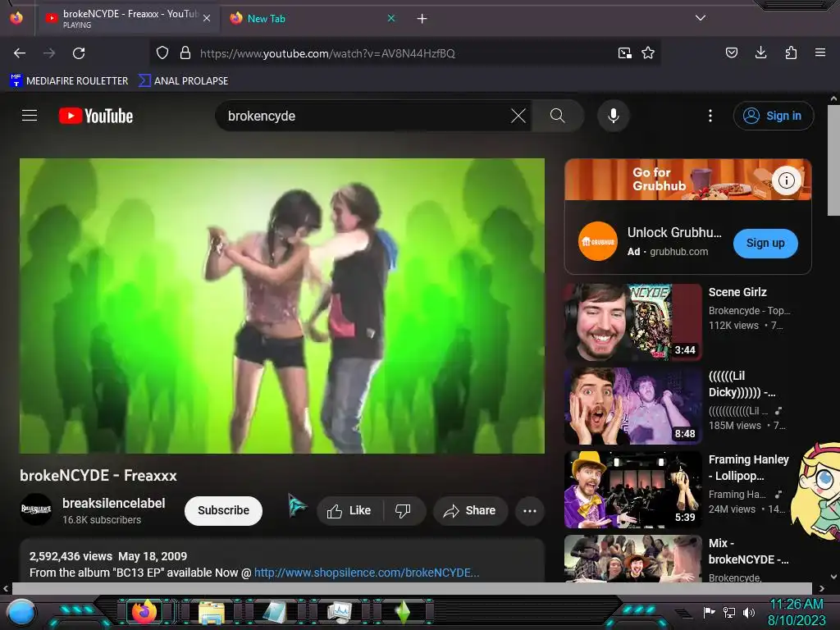Open Firefox application menu
840x630 pixels.
point(820,52)
